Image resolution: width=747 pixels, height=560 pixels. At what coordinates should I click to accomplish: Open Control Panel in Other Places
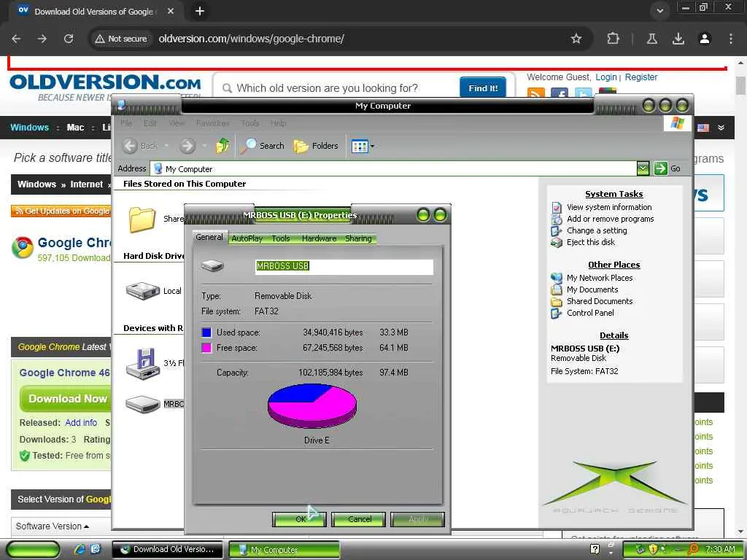pos(590,313)
